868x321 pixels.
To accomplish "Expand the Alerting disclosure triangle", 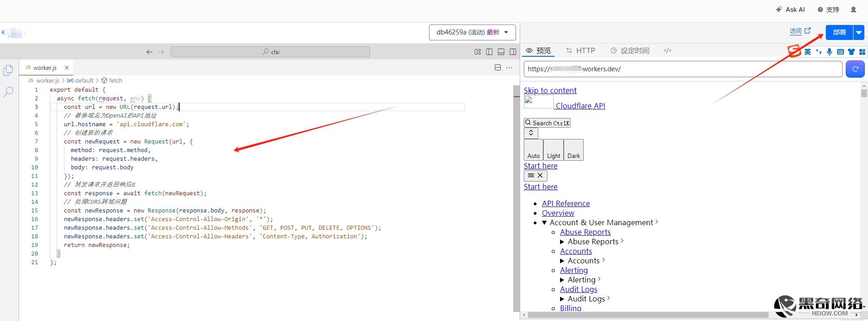I will coord(563,280).
